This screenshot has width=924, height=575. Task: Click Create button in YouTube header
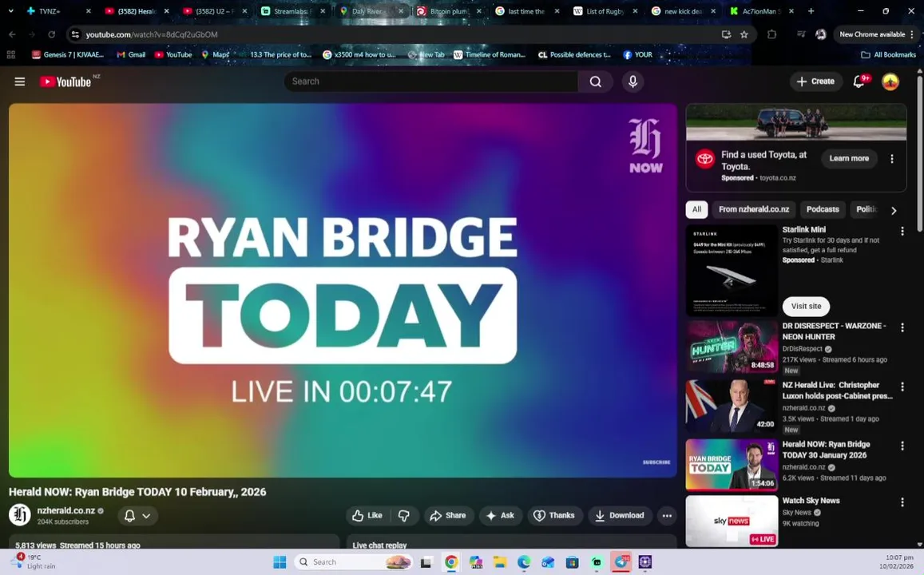[815, 81]
